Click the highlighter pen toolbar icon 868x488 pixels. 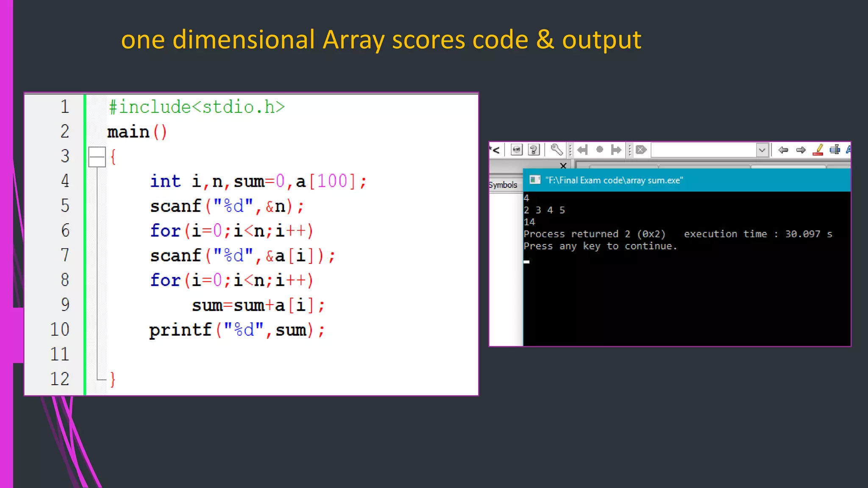(x=818, y=150)
